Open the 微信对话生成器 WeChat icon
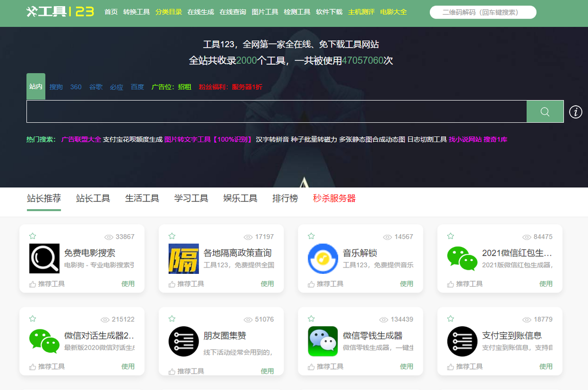This screenshot has height=390, width=588. coord(44,341)
